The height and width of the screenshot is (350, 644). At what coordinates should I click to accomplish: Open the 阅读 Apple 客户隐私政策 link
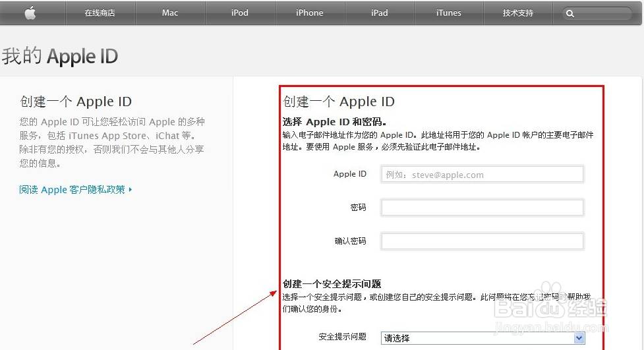point(72,189)
